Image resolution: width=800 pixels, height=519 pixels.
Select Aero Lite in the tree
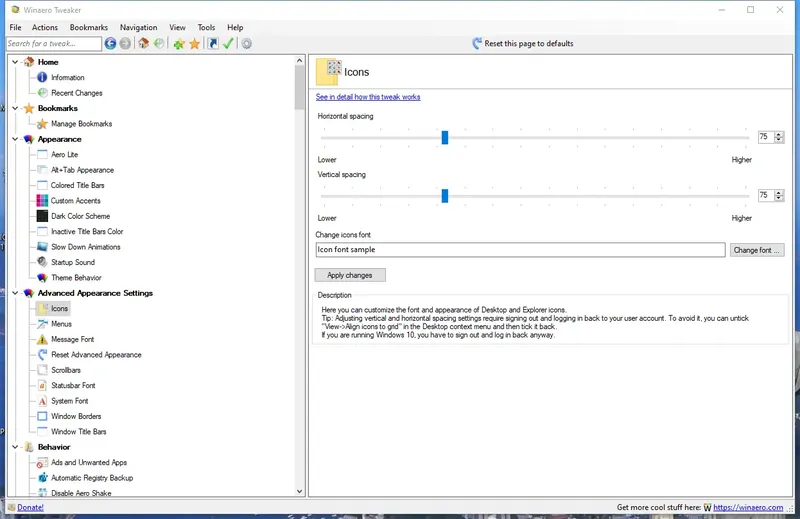click(64, 155)
